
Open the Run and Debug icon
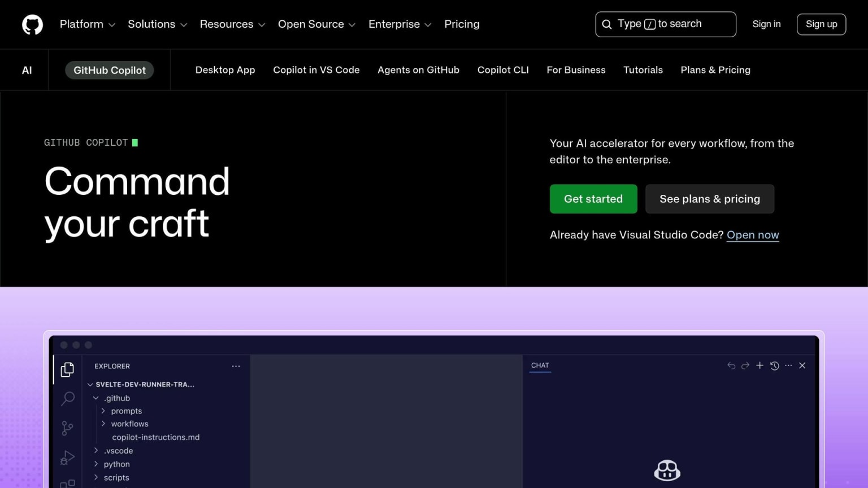pos(67,457)
